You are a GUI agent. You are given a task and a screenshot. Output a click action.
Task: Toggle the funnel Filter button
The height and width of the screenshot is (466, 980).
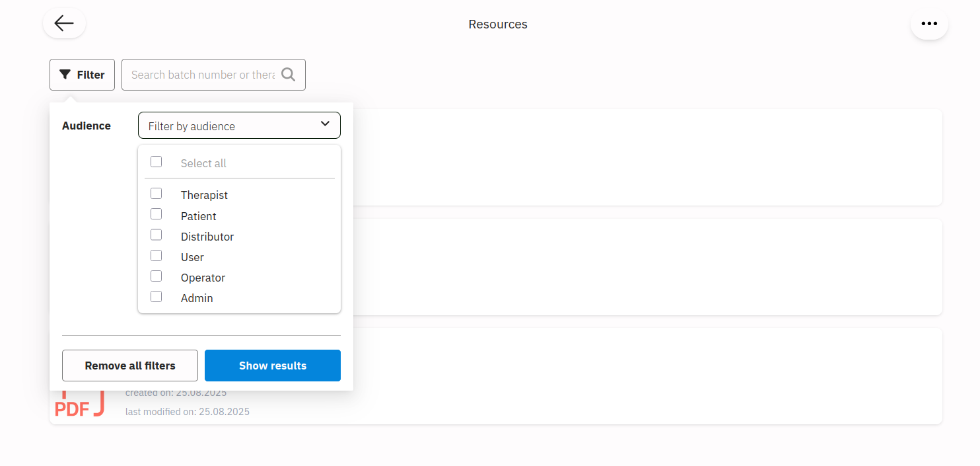pyautogui.click(x=82, y=75)
